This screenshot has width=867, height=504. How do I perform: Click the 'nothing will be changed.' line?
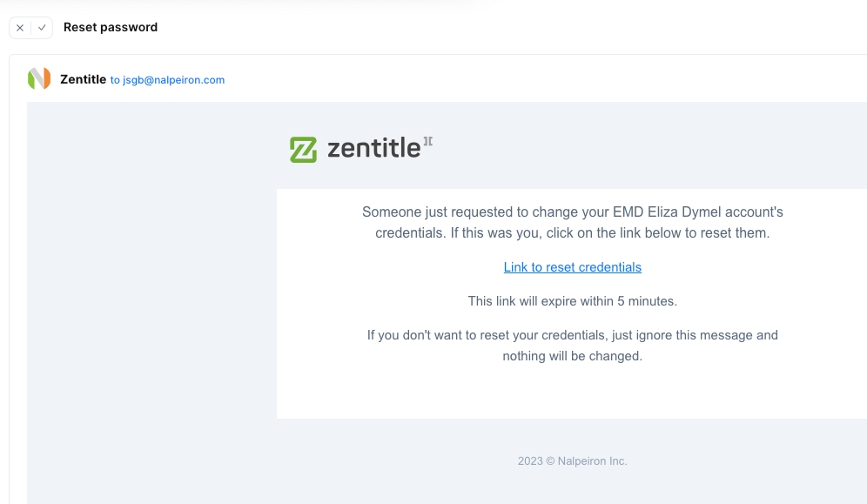[x=572, y=356]
